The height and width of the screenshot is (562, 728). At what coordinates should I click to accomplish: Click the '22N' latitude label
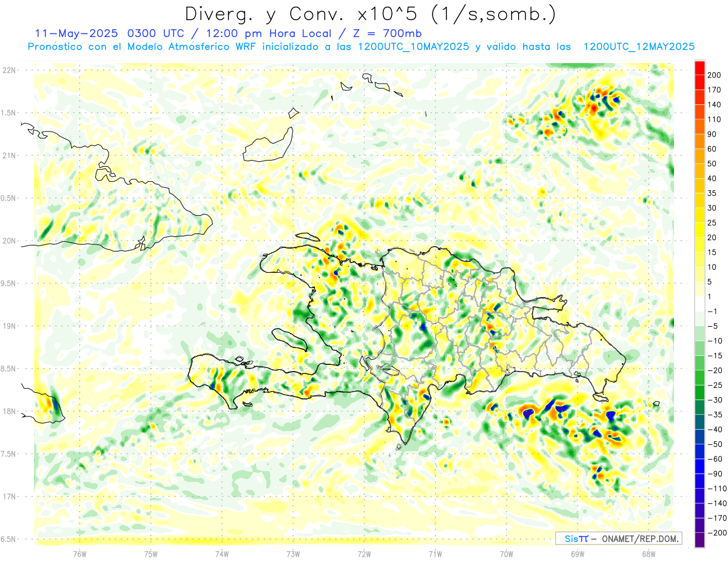[x=10, y=70]
